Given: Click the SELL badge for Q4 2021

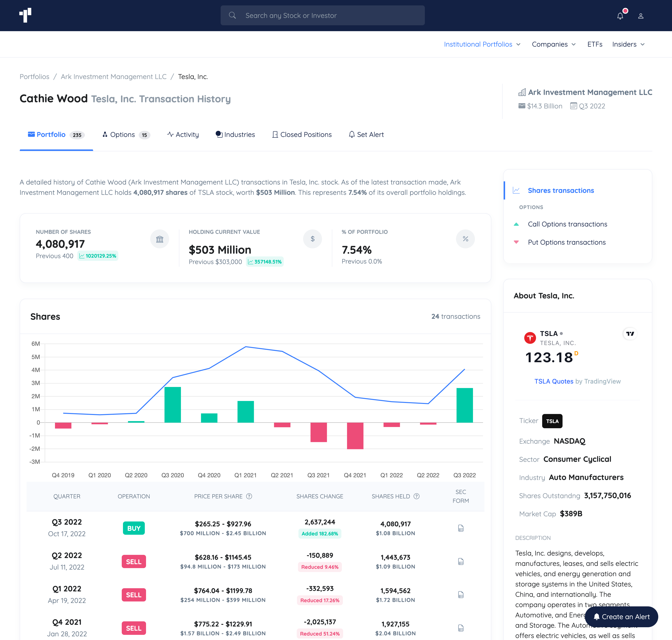Looking at the screenshot, I should pyautogui.click(x=134, y=628).
